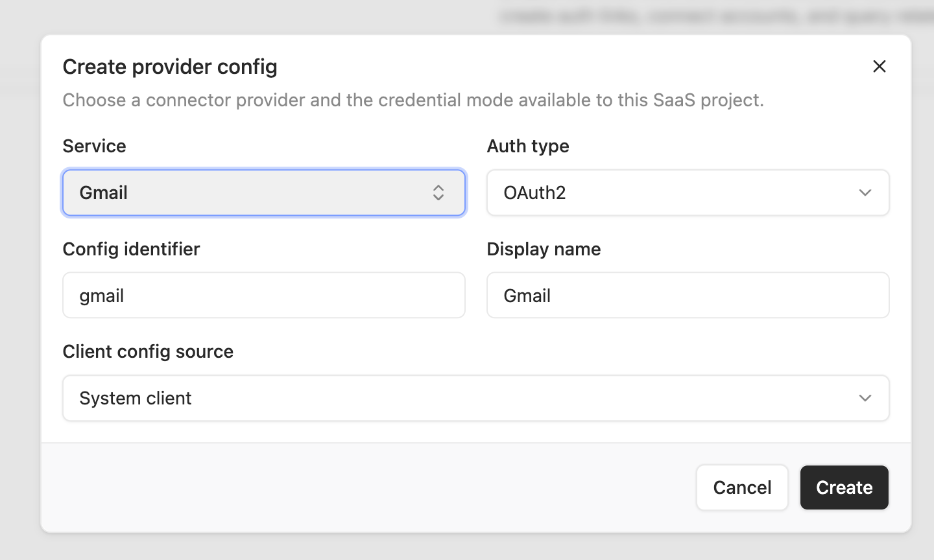Close the Create provider config dialog

tap(879, 66)
